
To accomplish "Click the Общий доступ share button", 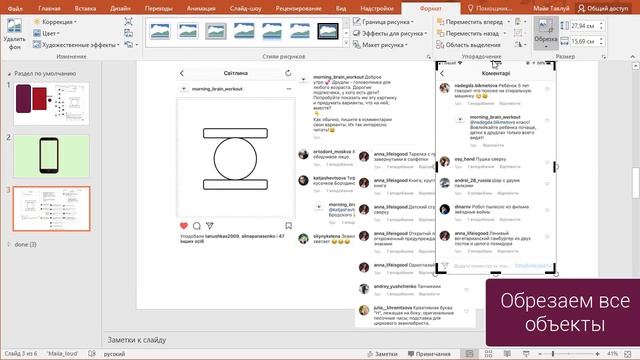I will (x=604, y=8).
